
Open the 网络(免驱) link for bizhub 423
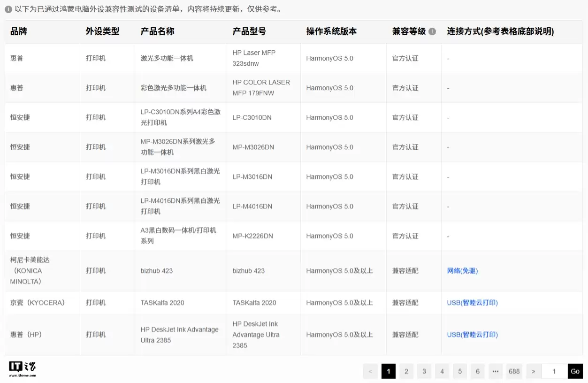pos(462,271)
